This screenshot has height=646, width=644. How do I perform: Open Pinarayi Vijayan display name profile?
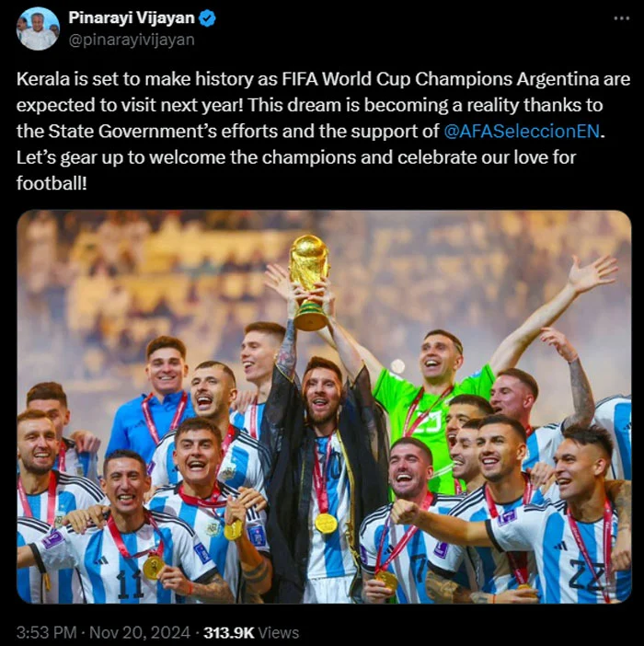click(132, 17)
